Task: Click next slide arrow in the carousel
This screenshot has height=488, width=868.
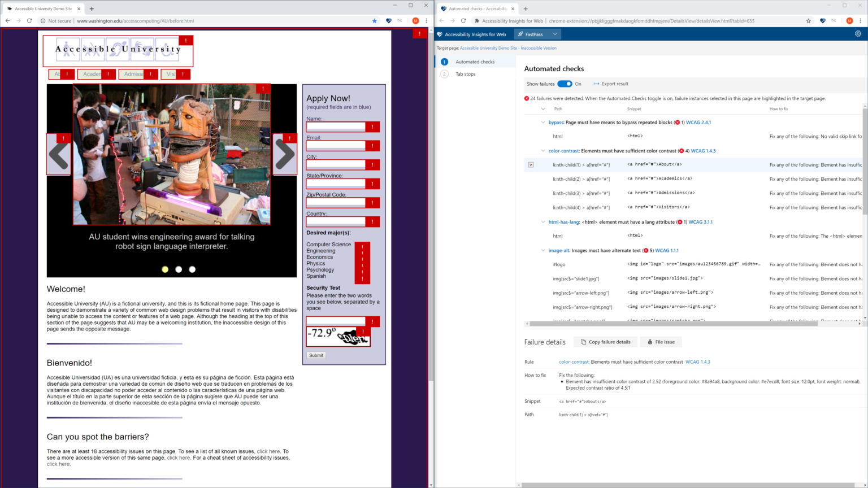Action: [285, 154]
